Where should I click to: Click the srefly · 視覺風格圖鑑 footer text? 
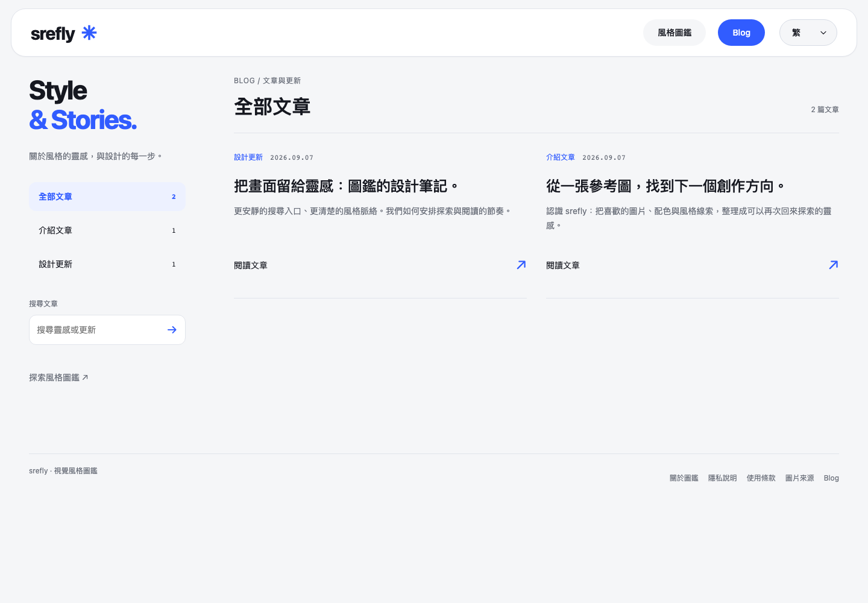(x=63, y=471)
